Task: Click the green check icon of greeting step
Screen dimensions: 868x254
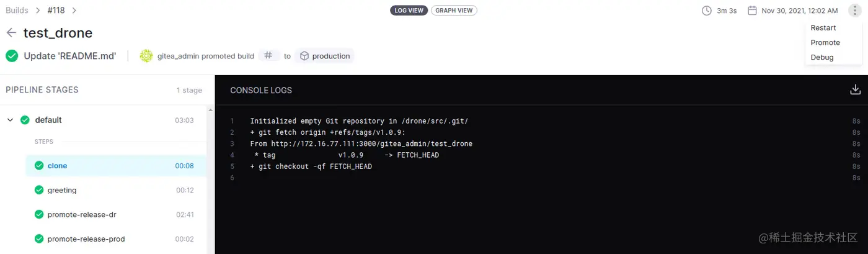Action: click(x=39, y=190)
